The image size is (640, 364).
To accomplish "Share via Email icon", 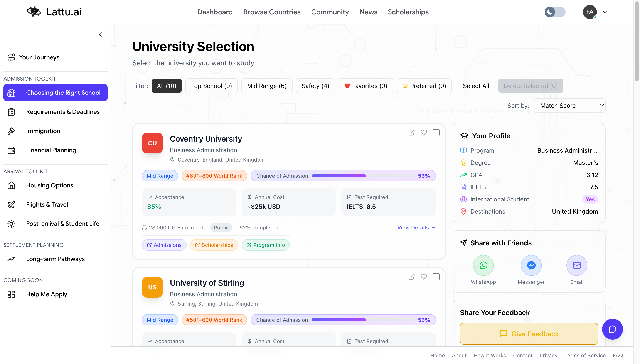I will [576, 266].
